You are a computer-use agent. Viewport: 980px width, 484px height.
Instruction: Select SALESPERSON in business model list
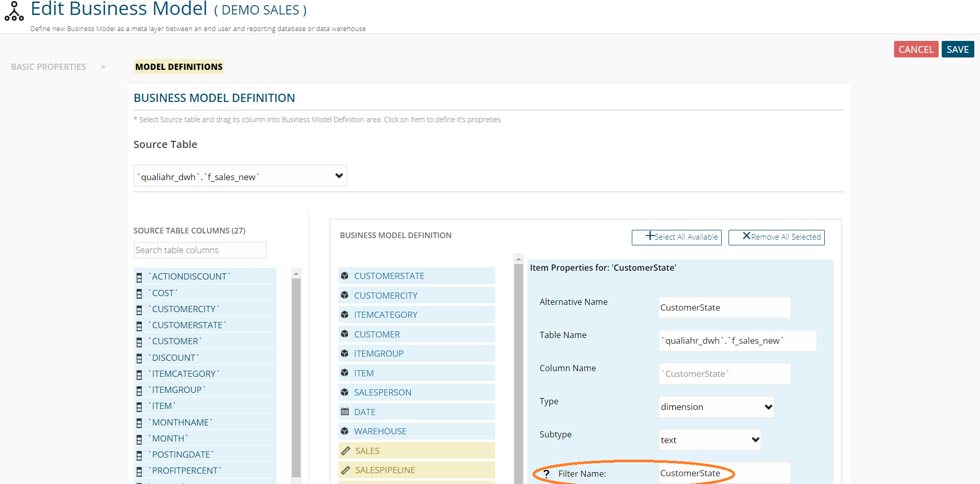pyautogui.click(x=417, y=392)
